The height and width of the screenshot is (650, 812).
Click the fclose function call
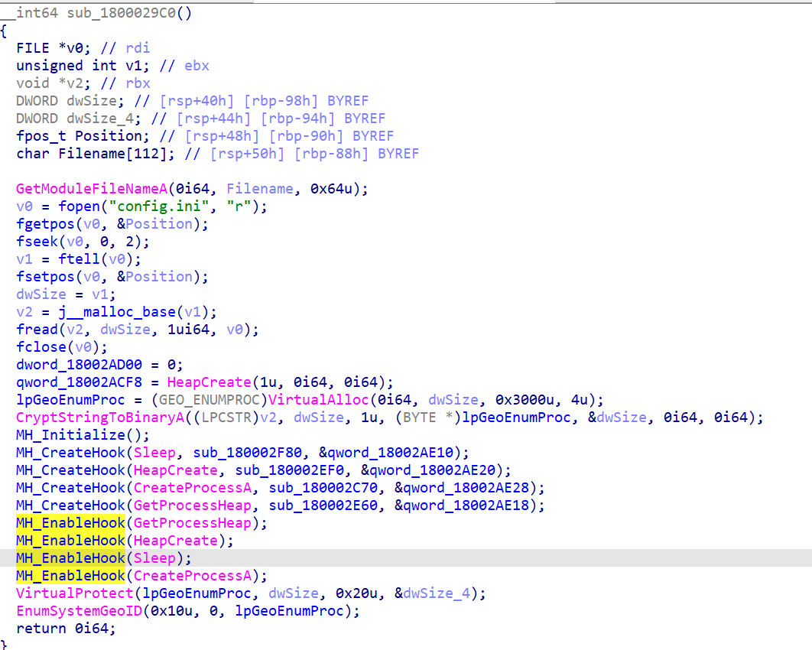37,347
